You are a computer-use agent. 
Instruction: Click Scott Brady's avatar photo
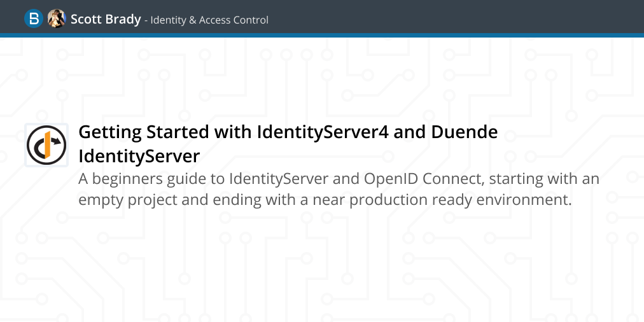pos(57,19)
